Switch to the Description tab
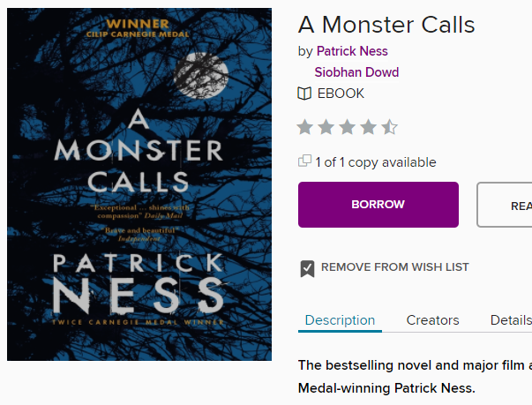This screenshot has width=532, height=405. 340,320
